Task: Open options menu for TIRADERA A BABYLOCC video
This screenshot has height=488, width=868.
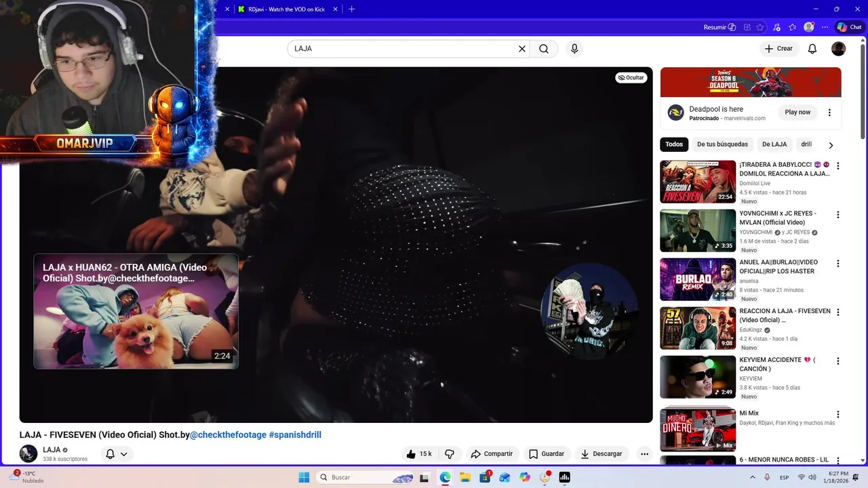Action: [x=837, y=165]
